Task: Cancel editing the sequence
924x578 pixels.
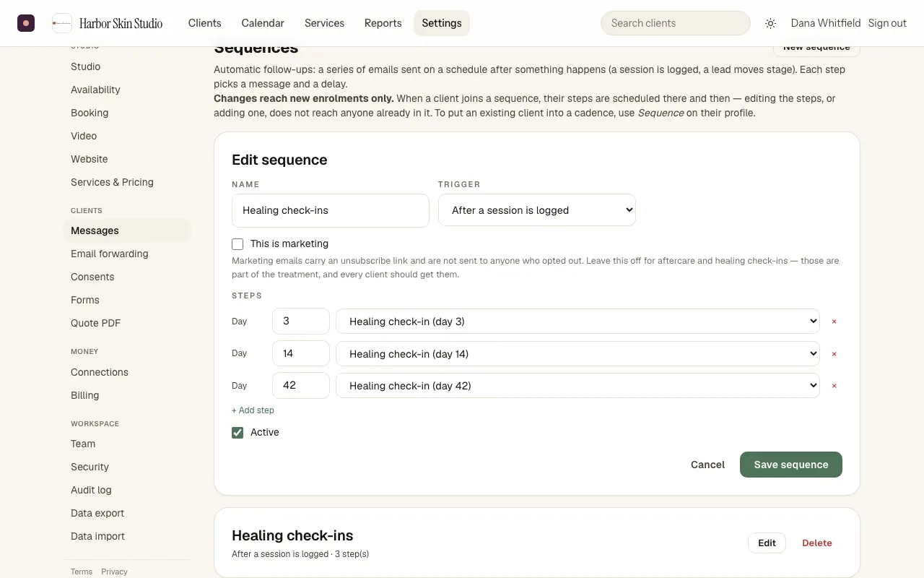Action: tap(707, 465)
